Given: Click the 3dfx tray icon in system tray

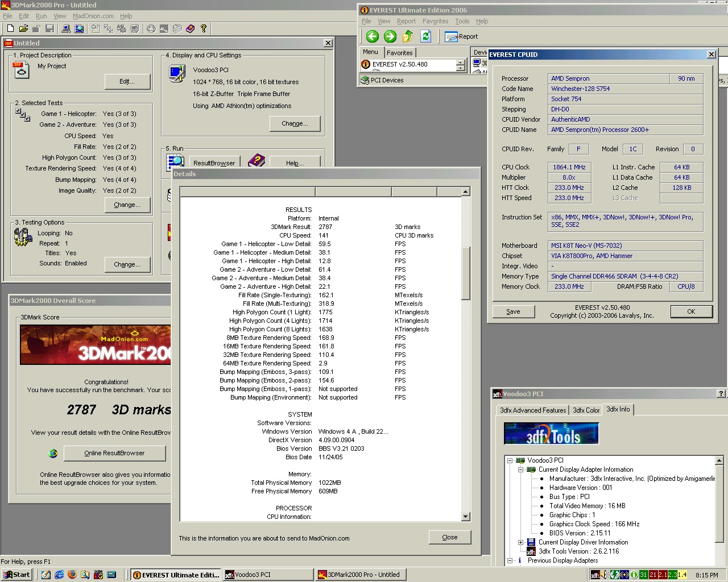Looking at the screenshot, I should [595, 575].
